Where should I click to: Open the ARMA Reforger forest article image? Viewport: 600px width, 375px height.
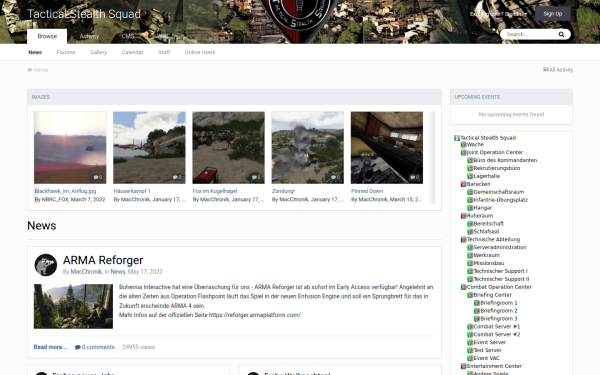pyautogui.click(x=73, y=306)
